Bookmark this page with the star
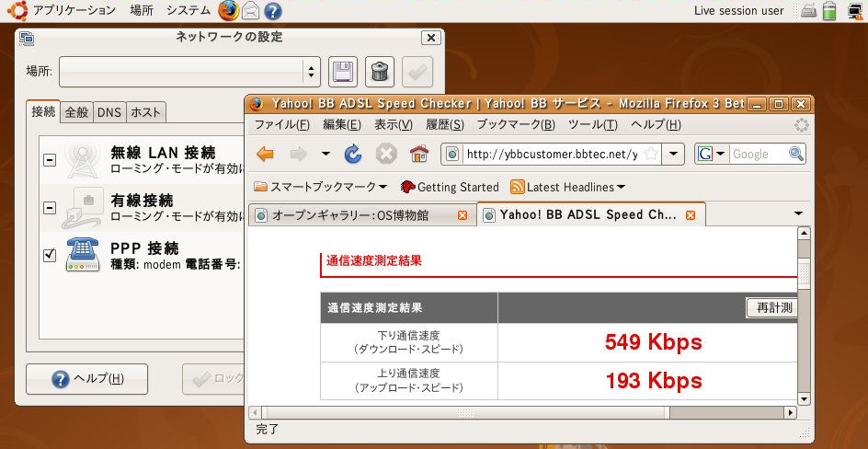This screenshot has height=449, width=868. coord(652,154)
